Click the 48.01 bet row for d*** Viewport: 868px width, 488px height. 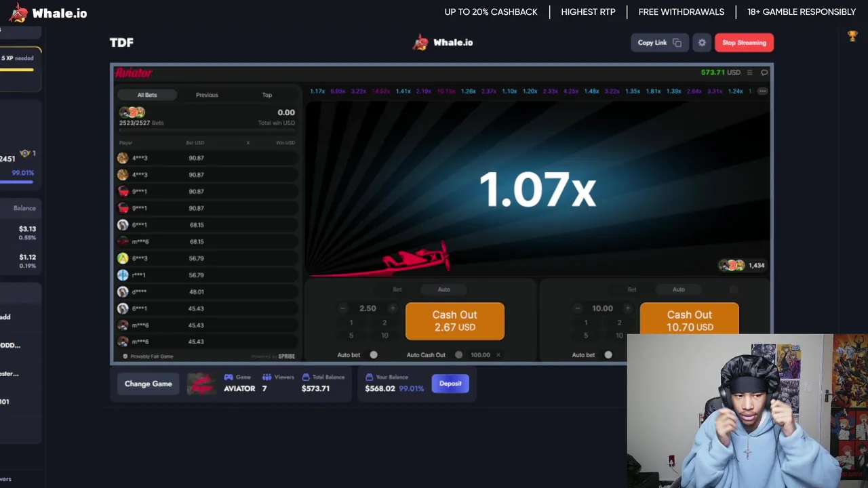point(207,291)
